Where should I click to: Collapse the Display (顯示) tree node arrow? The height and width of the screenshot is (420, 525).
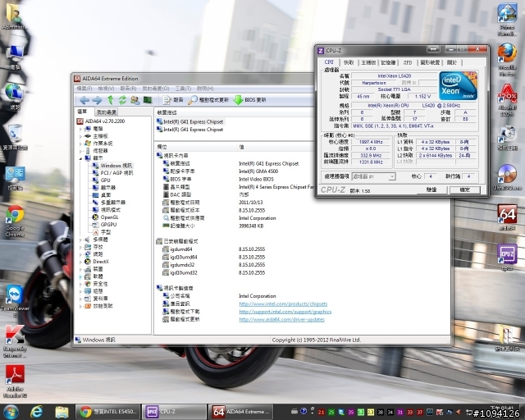[80, 158]
